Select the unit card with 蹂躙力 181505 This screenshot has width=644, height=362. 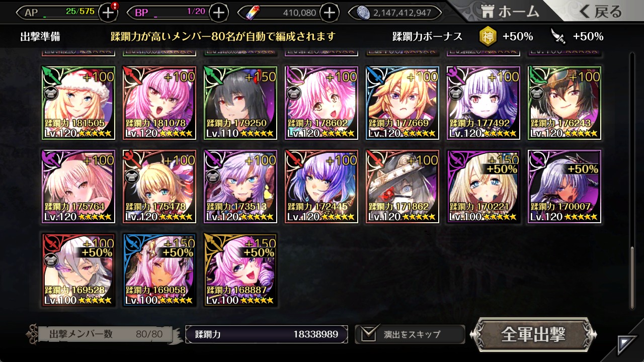pyautogui.click(x=78, y=103)
